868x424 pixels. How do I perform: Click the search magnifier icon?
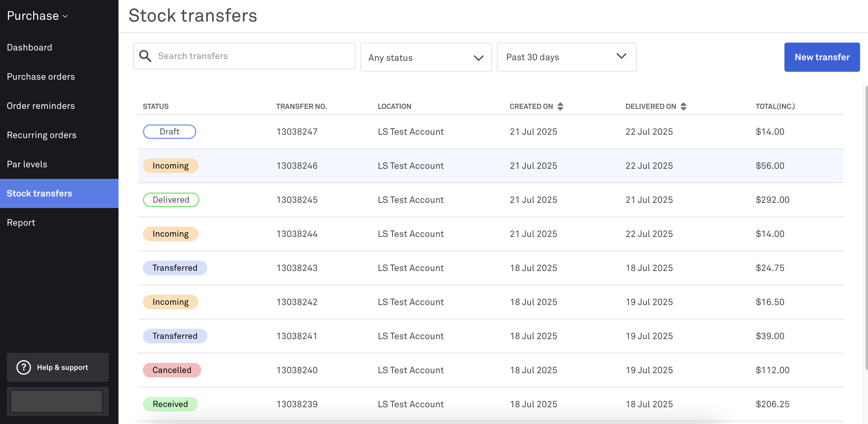(145, 56)
